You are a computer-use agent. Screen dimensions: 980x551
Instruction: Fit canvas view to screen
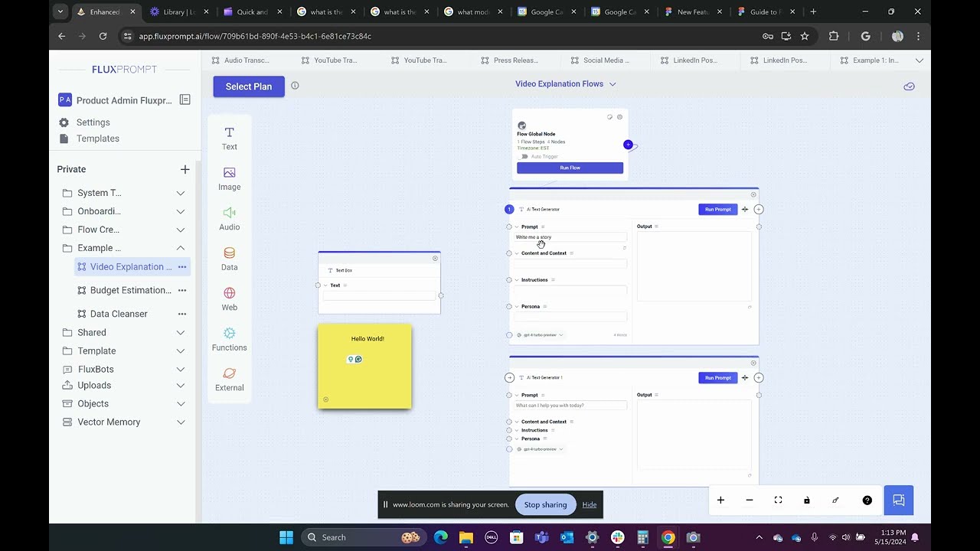click(x=778, y=500)
